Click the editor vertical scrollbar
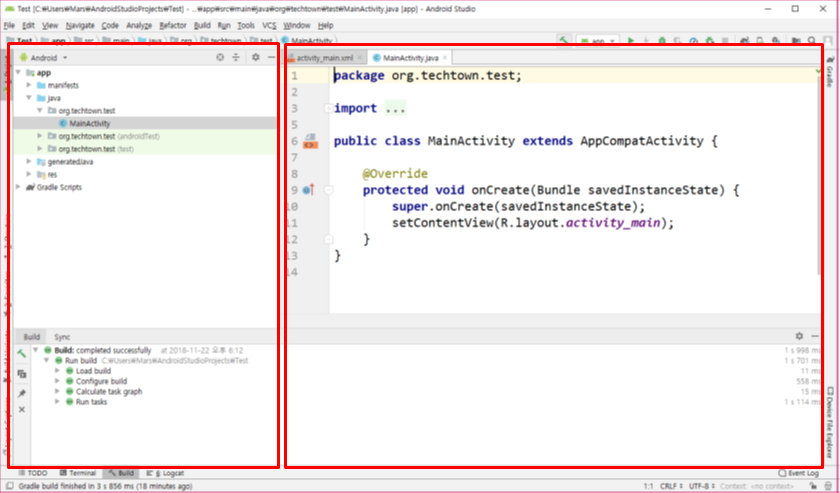 pyautogui.click(x=819, y=177)
